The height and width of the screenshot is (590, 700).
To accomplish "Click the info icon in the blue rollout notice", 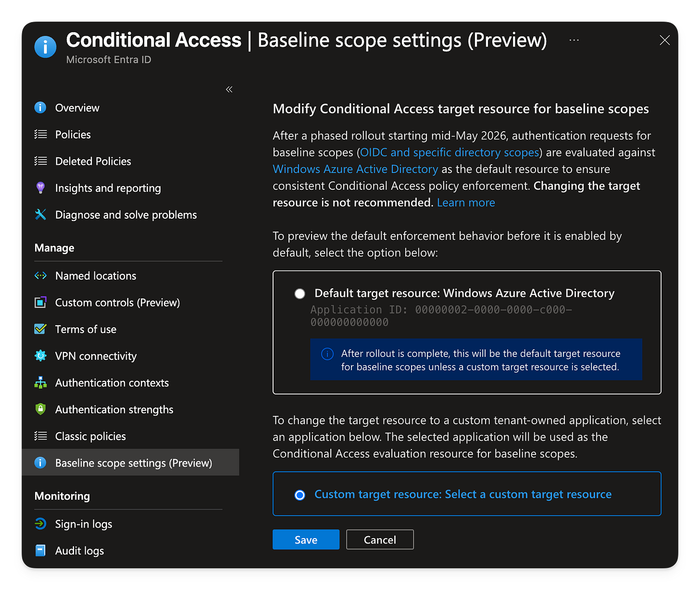I will tap(327, 354).
